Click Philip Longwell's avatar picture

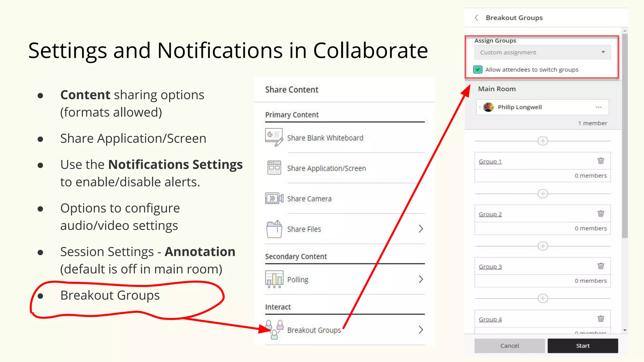[488, 107]
